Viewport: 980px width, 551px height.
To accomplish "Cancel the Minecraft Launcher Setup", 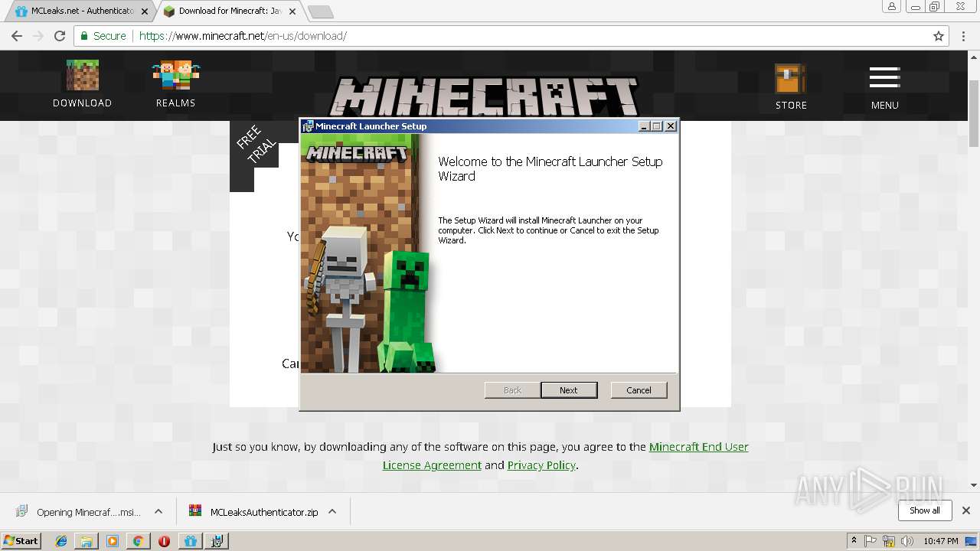I will click(639, 390).
